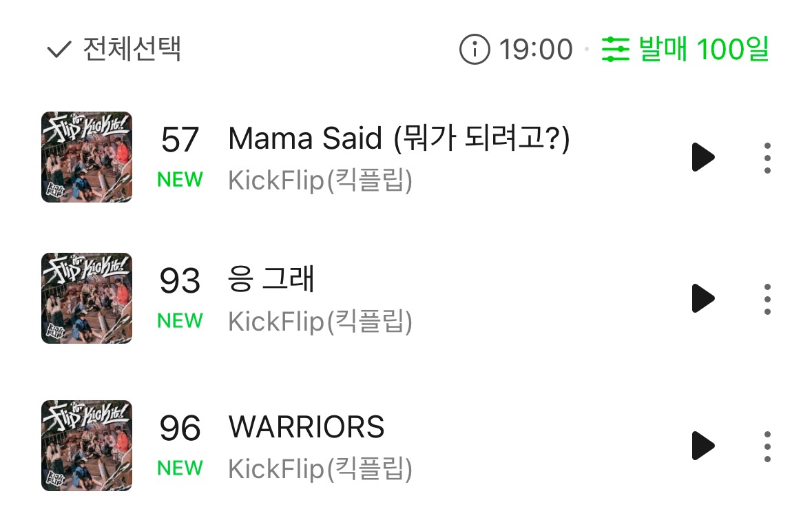
Task: Open WARRIORS album cover thumbnail
Action: point(87,446)
